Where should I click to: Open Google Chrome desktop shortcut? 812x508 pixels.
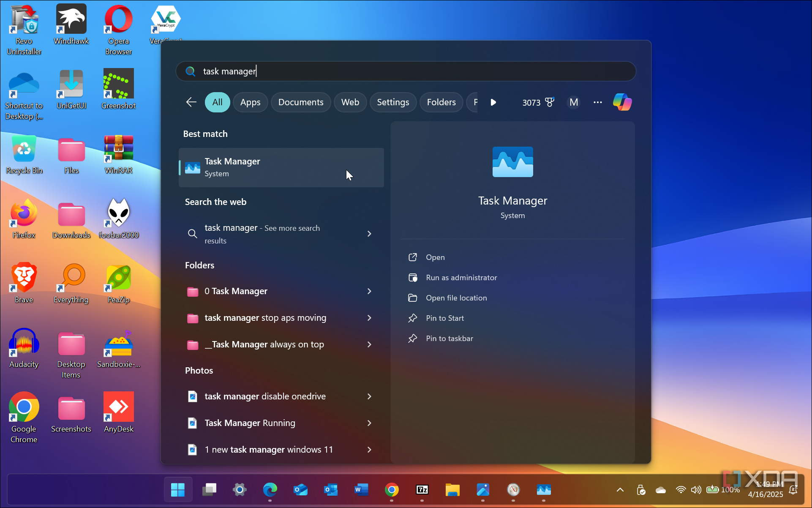pyautogui.click(x=24, y=418)
